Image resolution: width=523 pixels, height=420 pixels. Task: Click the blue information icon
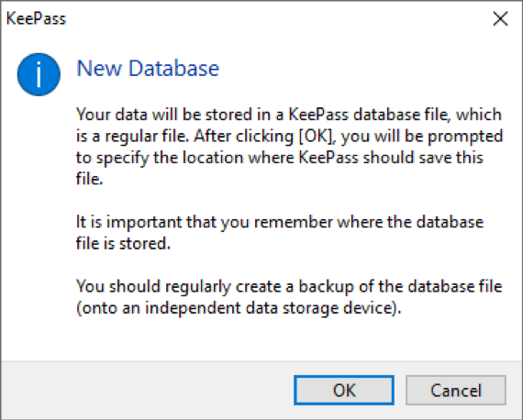point(39,74)
